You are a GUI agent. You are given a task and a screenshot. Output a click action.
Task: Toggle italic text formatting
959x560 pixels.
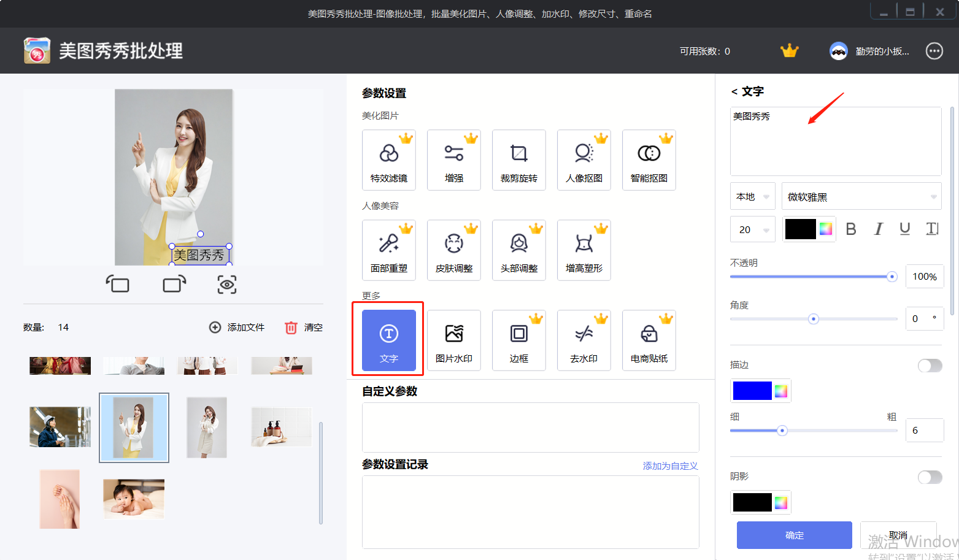878,229
